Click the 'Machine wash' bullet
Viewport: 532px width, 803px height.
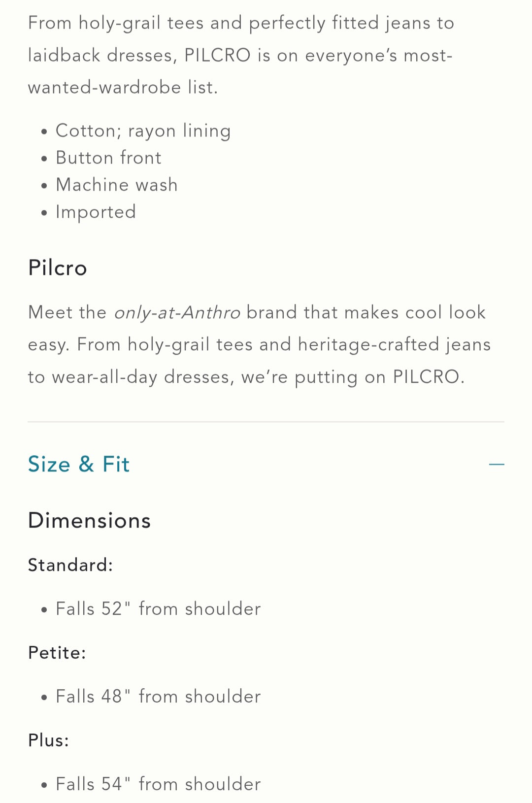117,185
